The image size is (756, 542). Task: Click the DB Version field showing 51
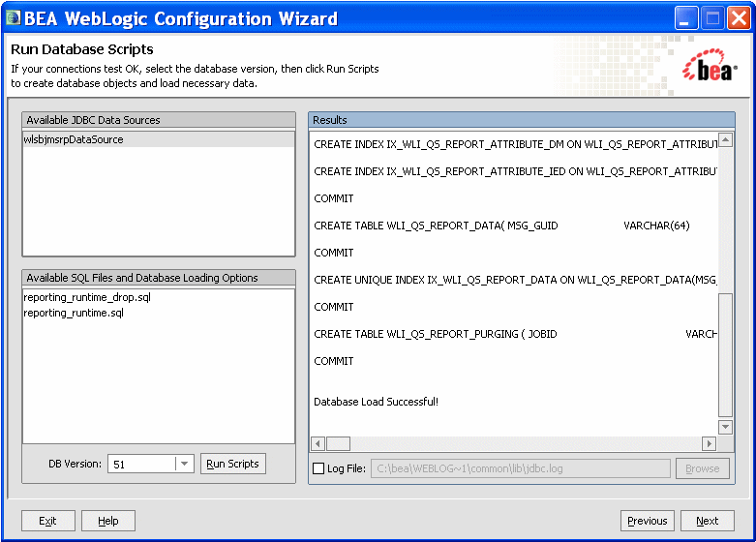pyautogui.click(x=140, y=465)
